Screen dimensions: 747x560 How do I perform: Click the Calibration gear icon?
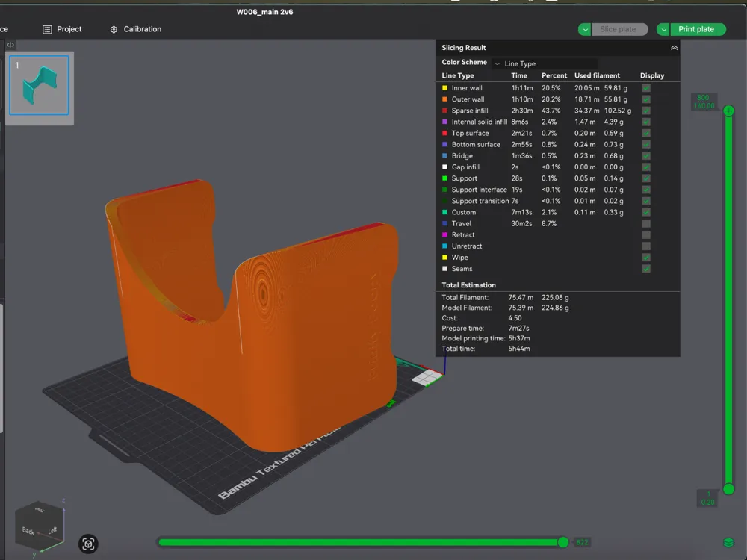(114, 29)
